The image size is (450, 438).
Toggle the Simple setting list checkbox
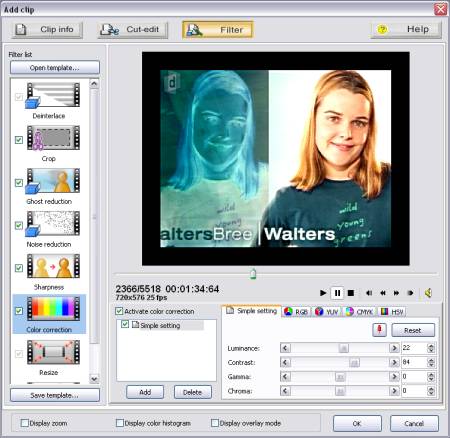tap(125, 324)
